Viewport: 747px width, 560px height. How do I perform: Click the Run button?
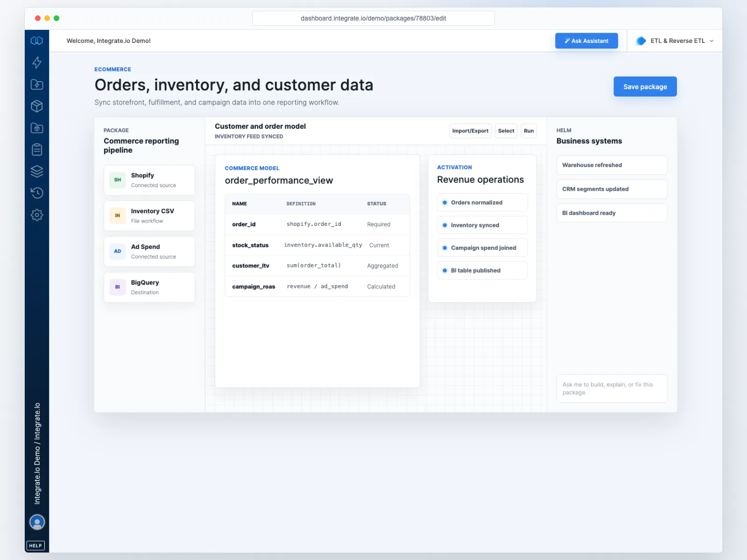click(529, 131)
